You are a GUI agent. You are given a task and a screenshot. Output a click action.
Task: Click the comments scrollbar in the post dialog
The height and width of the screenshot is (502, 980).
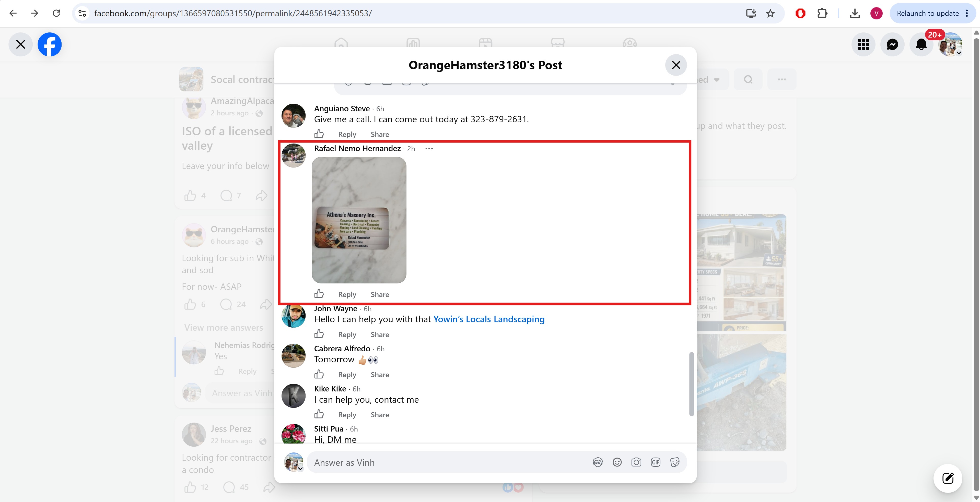coord(692,384)
